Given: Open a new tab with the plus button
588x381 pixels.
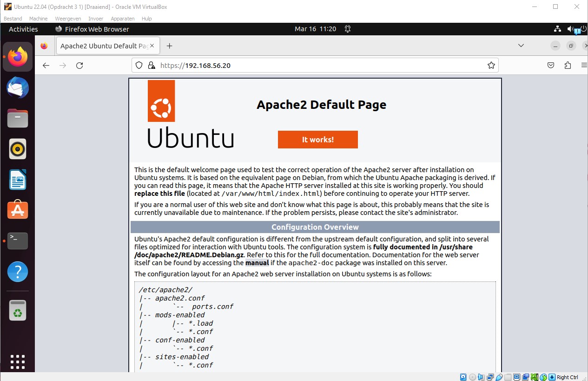Looking at the screenshot, I should (x=170, y=46).
